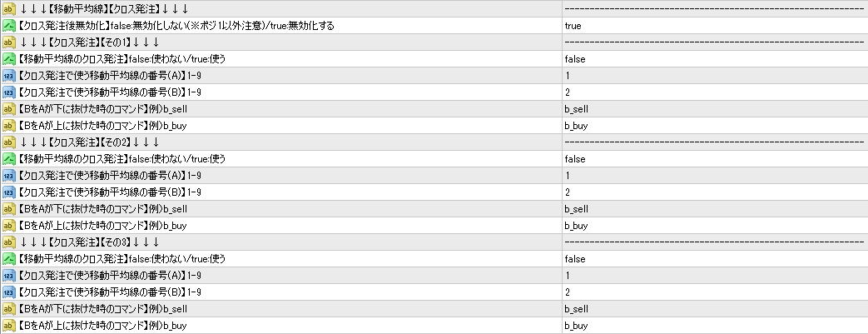868x334 pixels.
Task: Click the '123' icon for 番号(A) in section その1
Action: pos(8,76)
